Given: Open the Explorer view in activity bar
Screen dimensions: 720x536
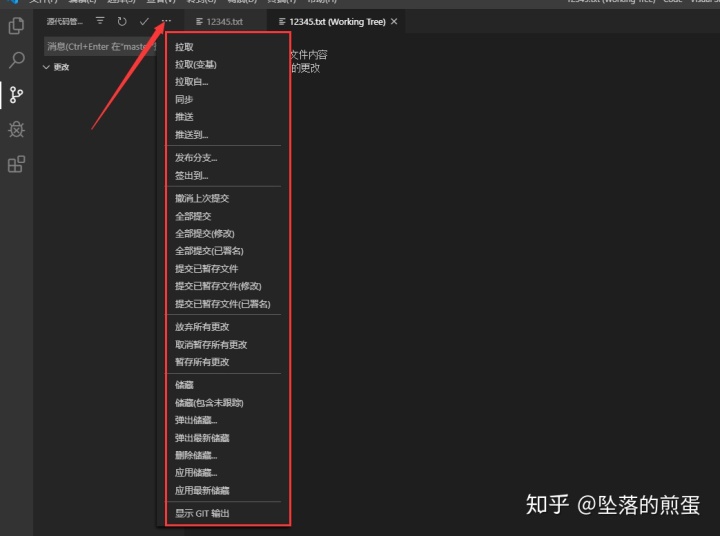Looking at the screenshot, I should (17, 26).
